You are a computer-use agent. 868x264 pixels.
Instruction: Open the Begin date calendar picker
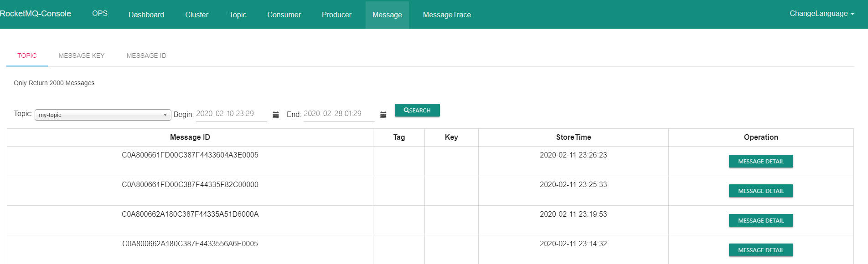276,115
